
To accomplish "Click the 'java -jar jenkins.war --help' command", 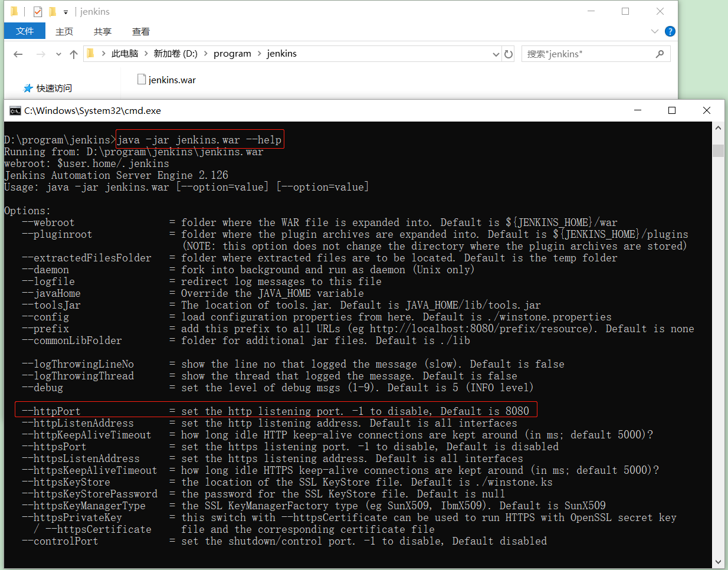I will [199, 140].
